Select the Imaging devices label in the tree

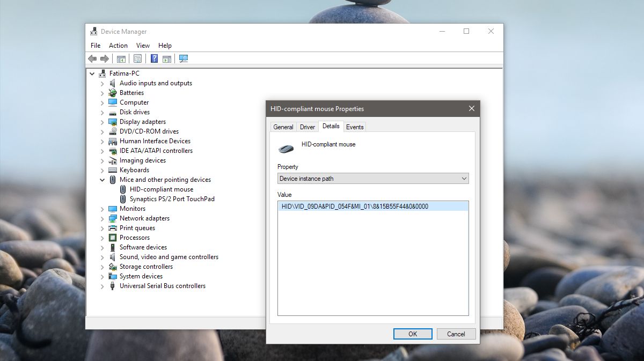tap(143, 160)
